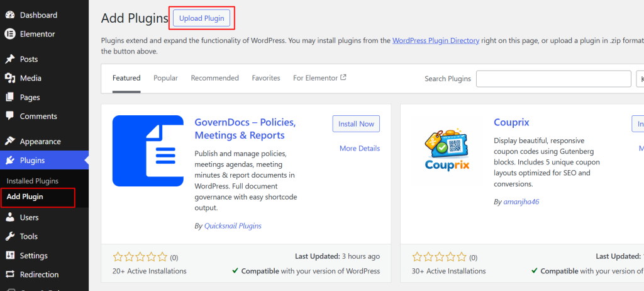Click the Upload Plugin button
This screenshot has width=644, height=291.
tap(202, 18)
